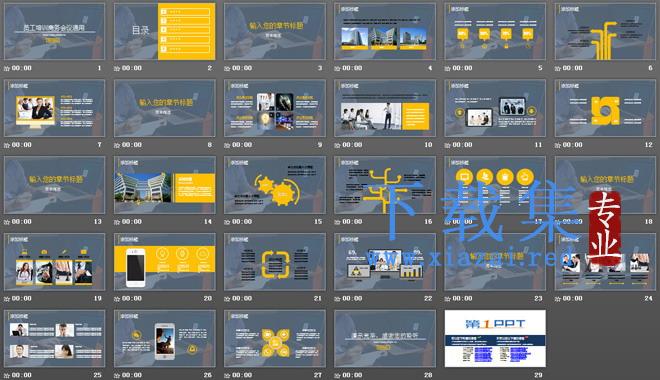Open slide 2 table of contents thumbnail
This screenshot has width=660, height=380.
[x=165, y=31]
